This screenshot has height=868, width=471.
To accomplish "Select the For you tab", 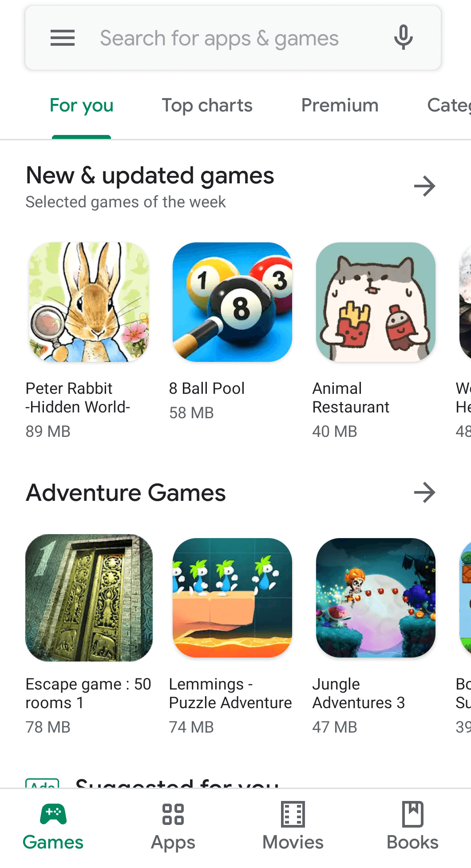I will [x=82, y=106].
